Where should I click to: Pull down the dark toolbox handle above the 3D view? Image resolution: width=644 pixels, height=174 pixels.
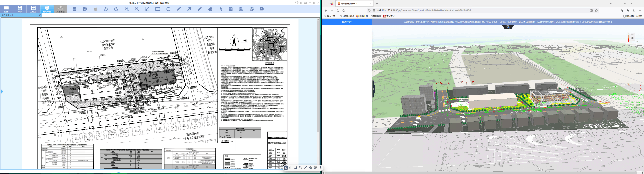tap(508, 27)
